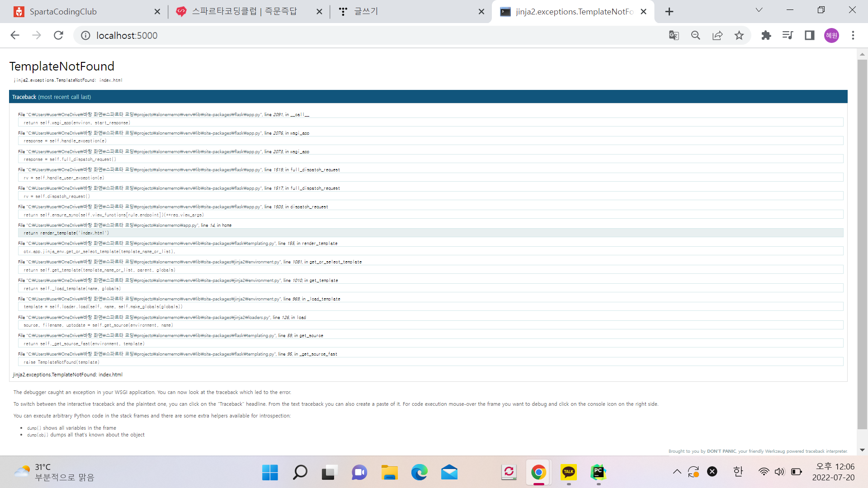Click the 'response = self.full_dispatch_request()' line
Image resolution: width=868 pixels, height=488 pixels.
430,159
